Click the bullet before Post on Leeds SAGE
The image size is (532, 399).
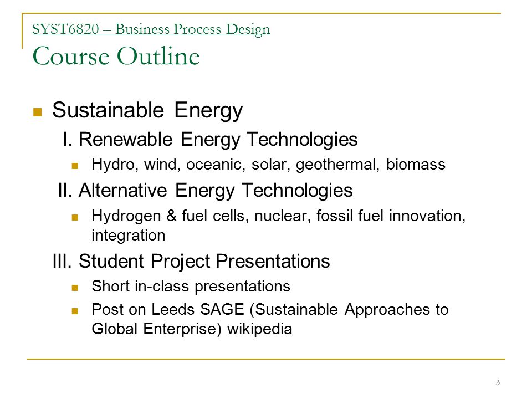tap(75, 311)
